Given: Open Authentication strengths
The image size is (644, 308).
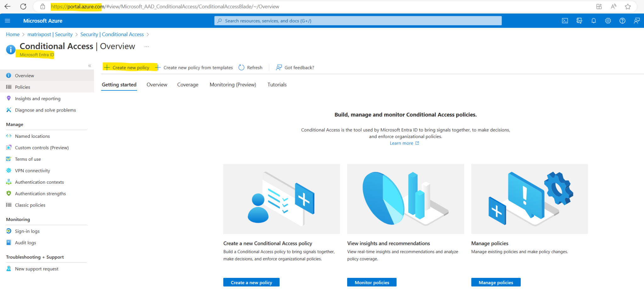Looking at the screenshot, I should (x=40, y=193).
